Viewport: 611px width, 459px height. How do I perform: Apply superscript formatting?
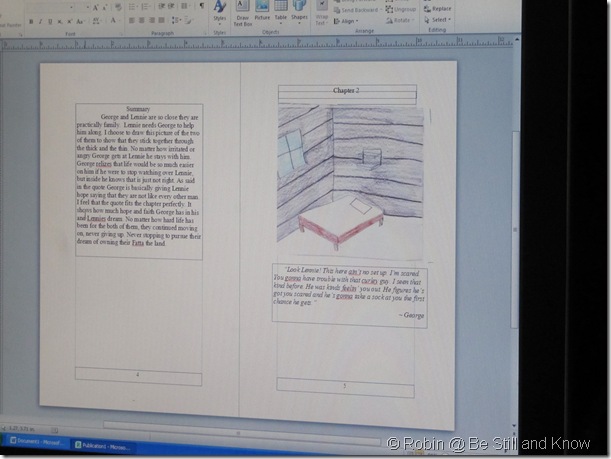click(x=69, y=22)
